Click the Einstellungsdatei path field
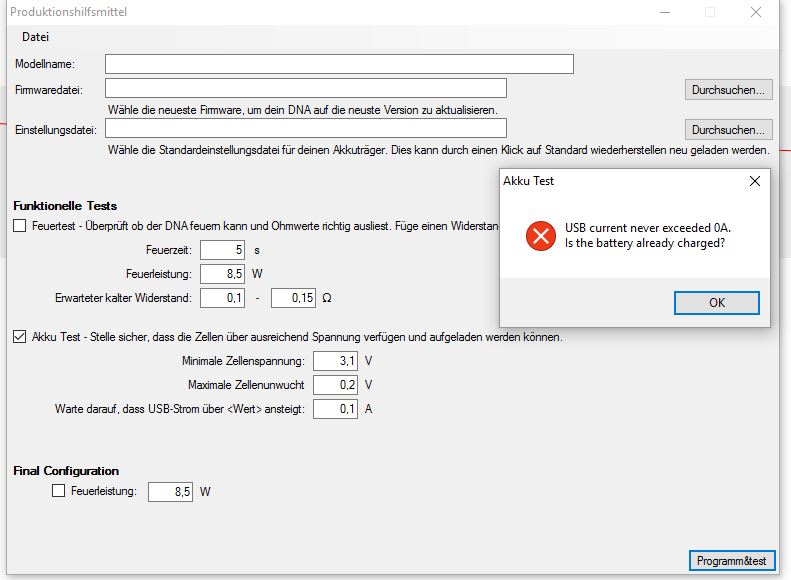The width and height of the screenshot is (791, 580). pos(306,129)
